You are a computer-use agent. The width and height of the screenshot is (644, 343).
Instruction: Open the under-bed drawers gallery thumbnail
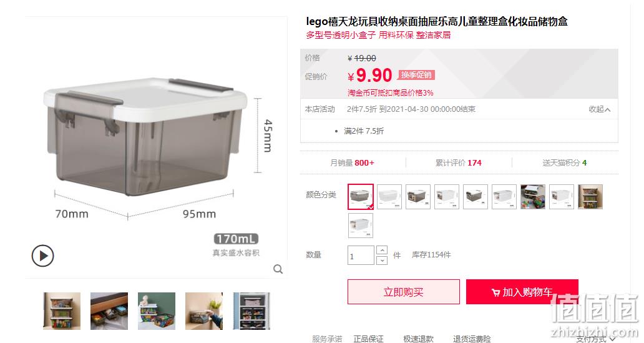(109, 311)
